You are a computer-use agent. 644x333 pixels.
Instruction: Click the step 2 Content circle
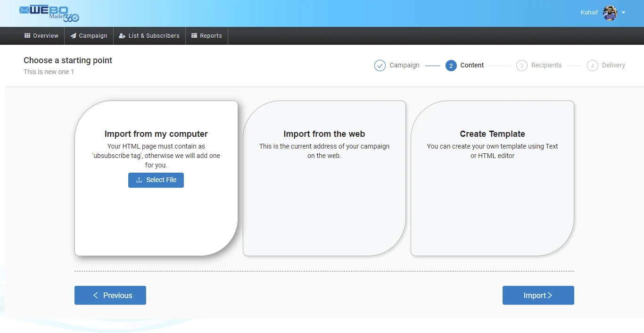coord(451,66)
